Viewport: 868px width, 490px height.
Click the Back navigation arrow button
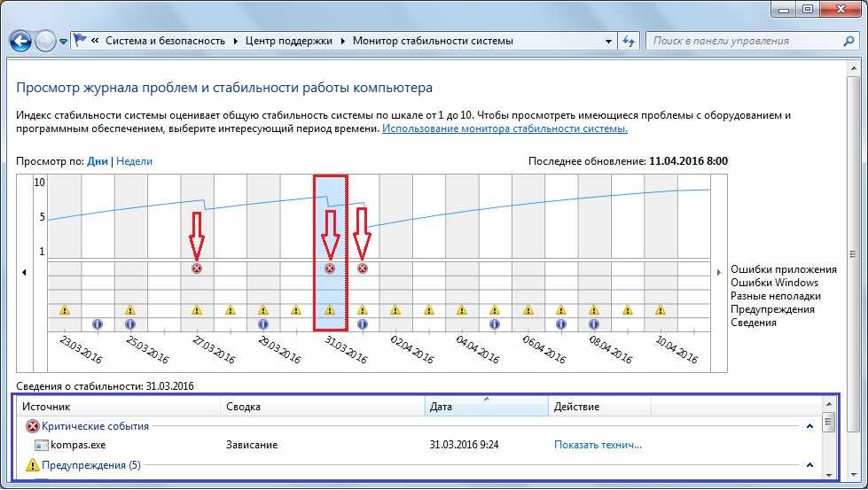click(21, 41)
